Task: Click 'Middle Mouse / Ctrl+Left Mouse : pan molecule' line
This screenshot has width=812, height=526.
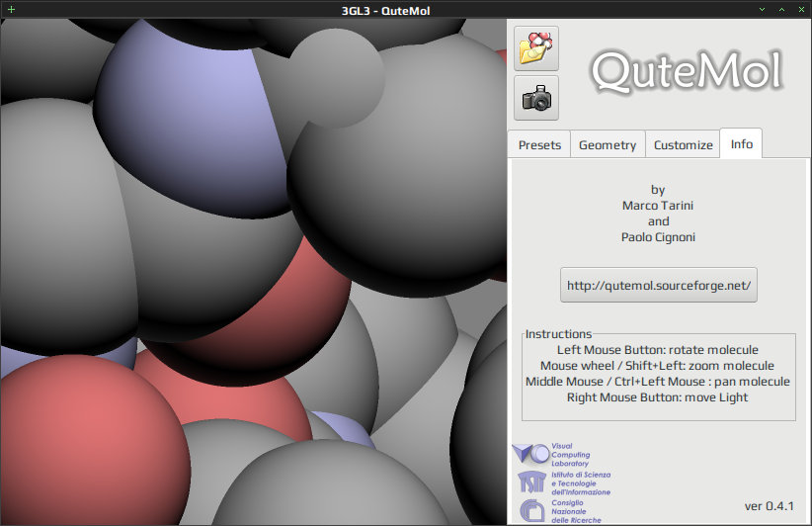Action: (658, 382)
